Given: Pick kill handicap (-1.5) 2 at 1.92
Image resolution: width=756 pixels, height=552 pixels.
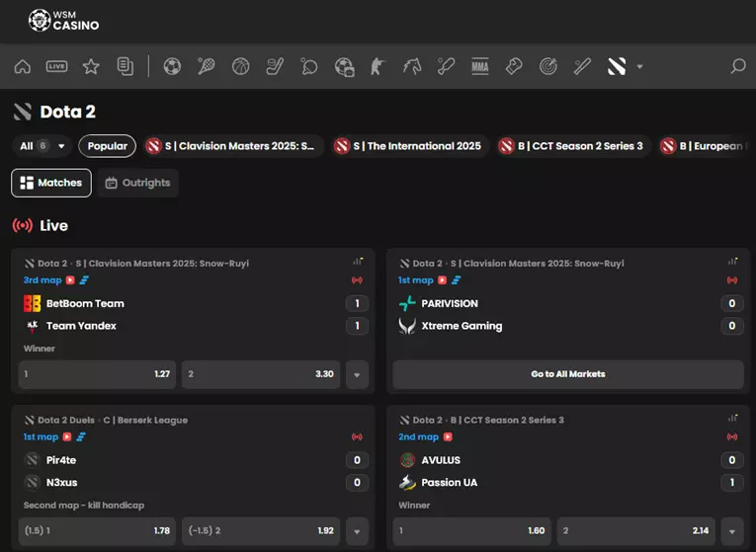Looking at the screenshot, I should point(261,531).
